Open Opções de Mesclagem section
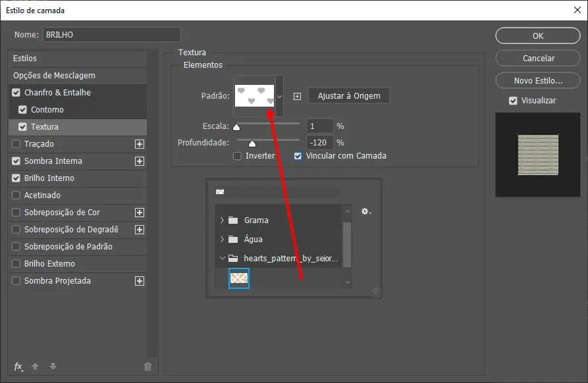 tap(78, 75)
